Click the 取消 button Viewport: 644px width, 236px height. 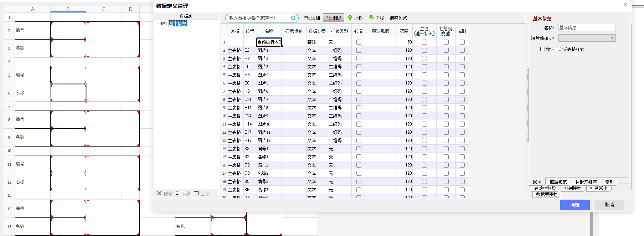[609, 205]
